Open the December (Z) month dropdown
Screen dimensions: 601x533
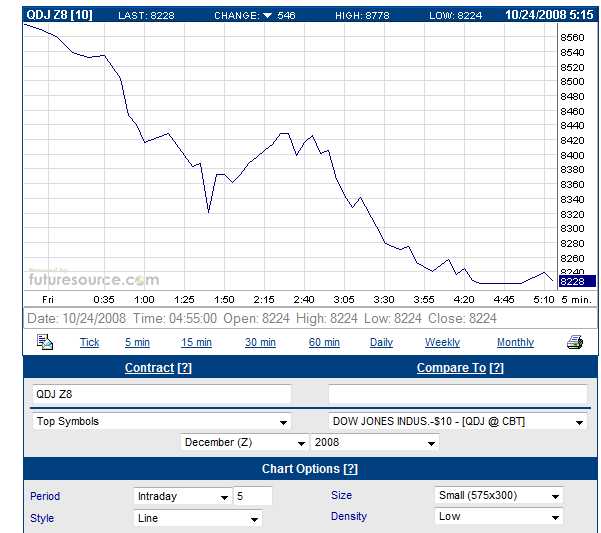pyautogui.click(x=245, y=442)
